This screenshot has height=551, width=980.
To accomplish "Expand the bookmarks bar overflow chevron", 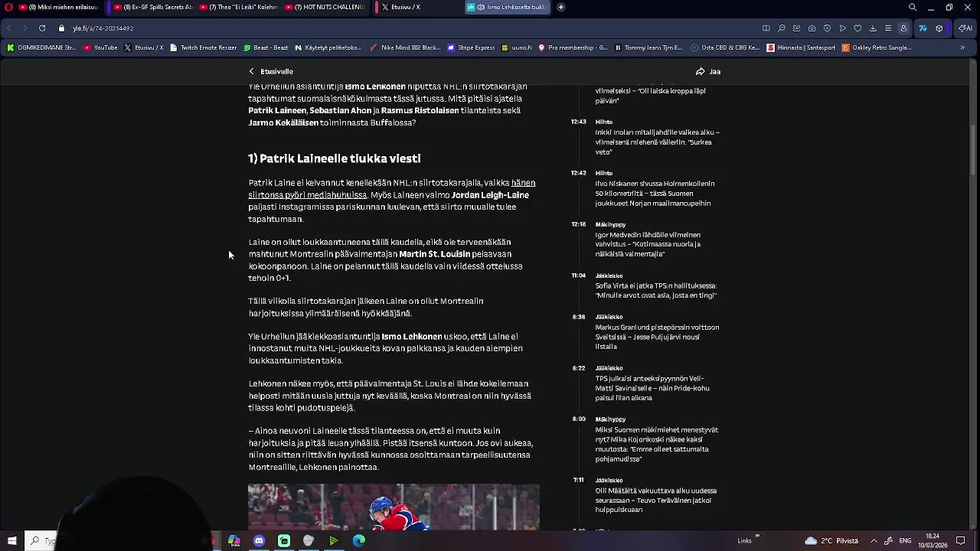I will tap(962, 47).
